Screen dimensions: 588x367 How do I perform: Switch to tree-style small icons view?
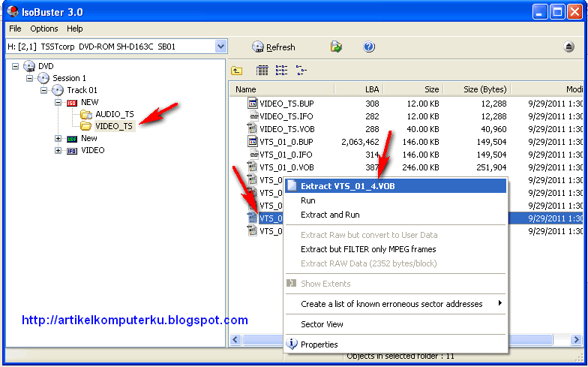coord(301,71)
